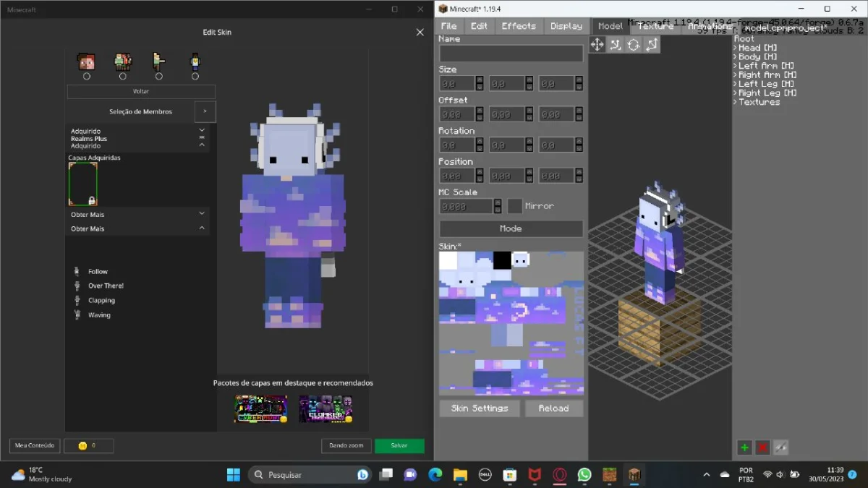Click the Voltar button
868x488 pixels.
click(141, 92)
